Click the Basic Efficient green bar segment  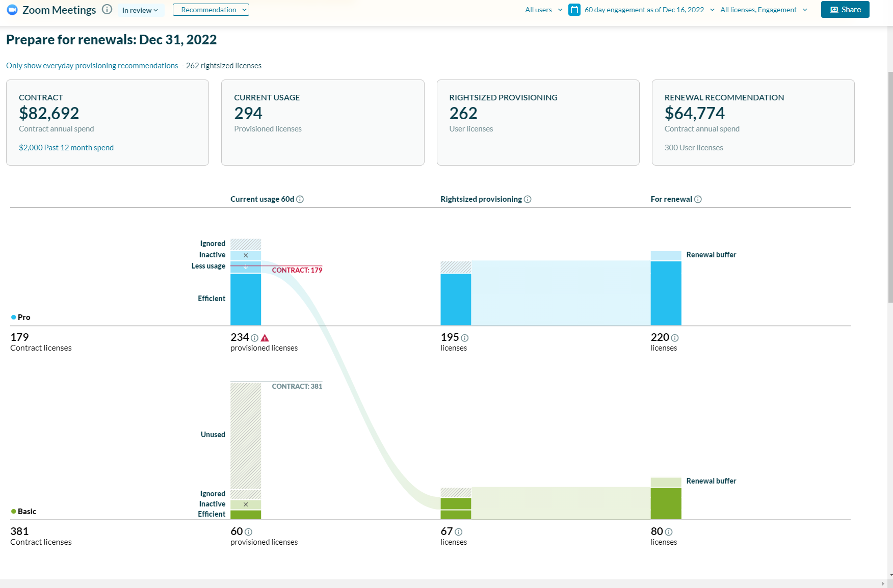[246, 515]
